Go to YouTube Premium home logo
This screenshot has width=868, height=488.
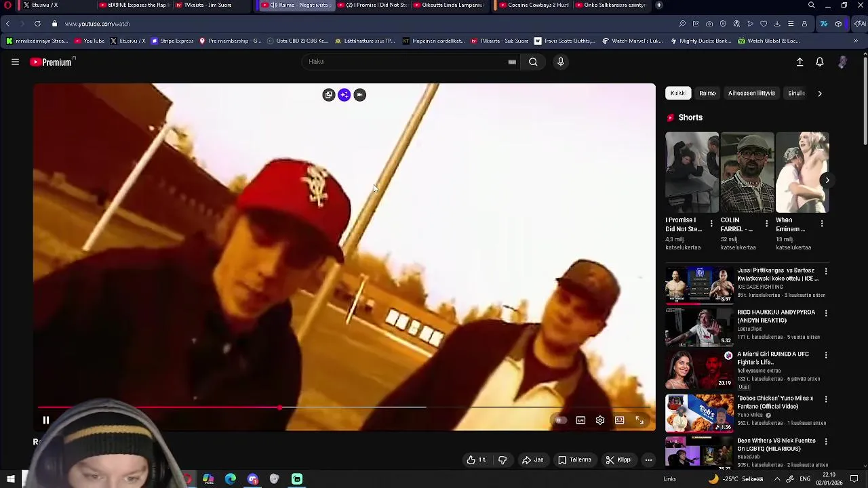(x=52, y=62)
